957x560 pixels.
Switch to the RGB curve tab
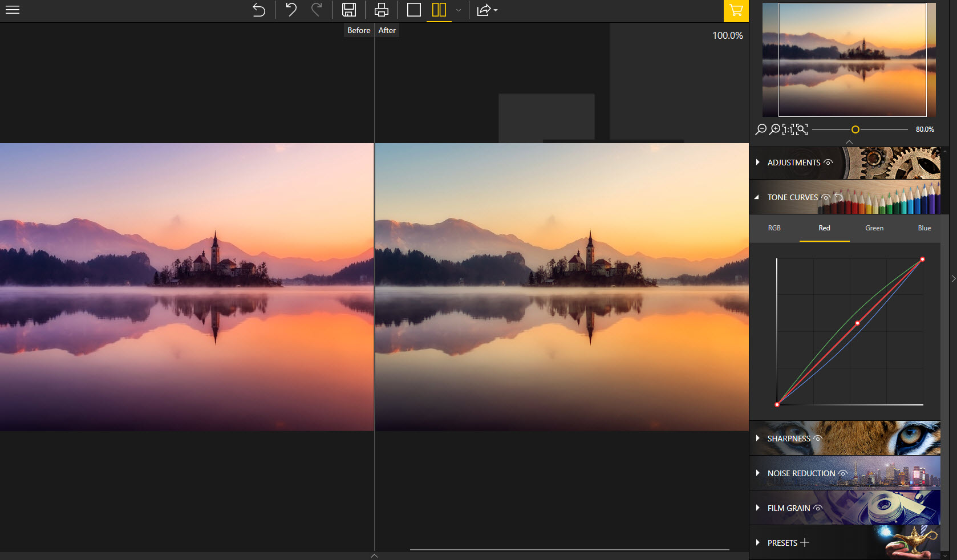tap(774, 228)
